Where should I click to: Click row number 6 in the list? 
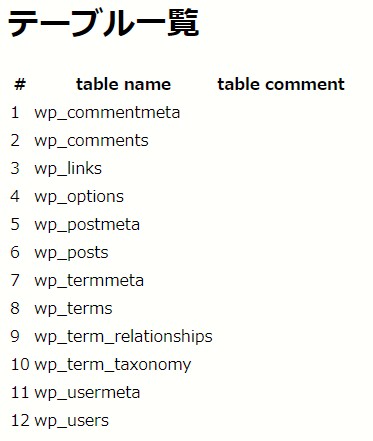click(15, 252)
